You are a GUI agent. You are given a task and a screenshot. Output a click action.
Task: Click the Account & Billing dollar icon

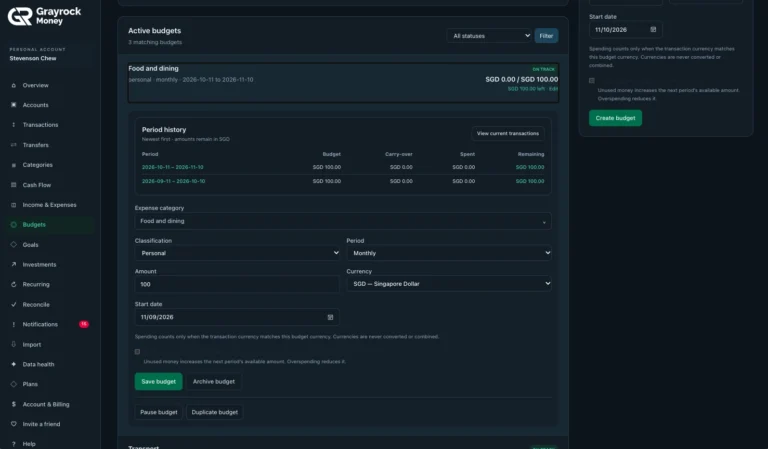[x=14, y=404]
